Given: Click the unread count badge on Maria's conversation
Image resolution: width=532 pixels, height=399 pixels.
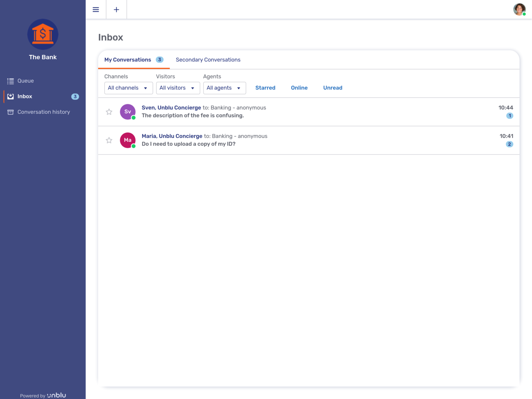Looking at the screenshot, I should coord(509,144).
